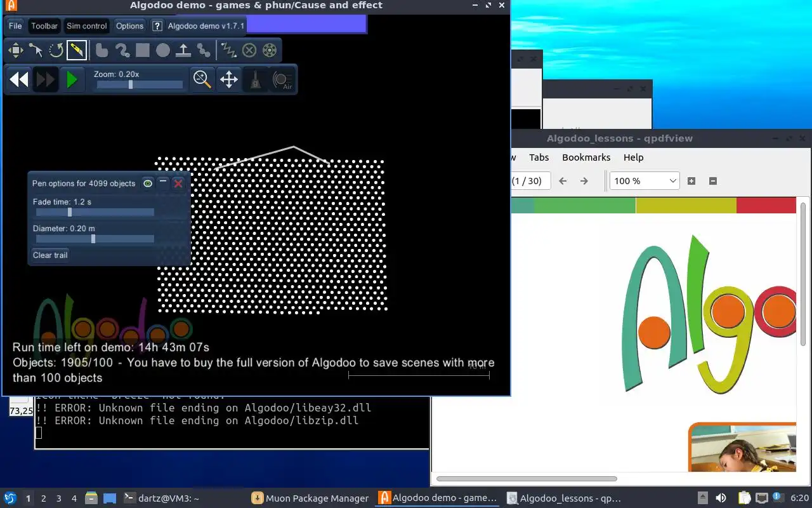The height and width of the screenshot is (508, 812).
Task: Click the qpdfview vertical scrollbar
Action: pos(804,275)
